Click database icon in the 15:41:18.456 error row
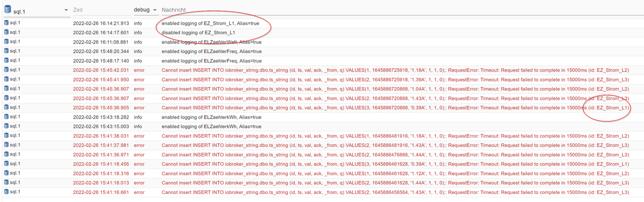Image resolution: width=644 pixels, height=202 pixels. (6, 163)
